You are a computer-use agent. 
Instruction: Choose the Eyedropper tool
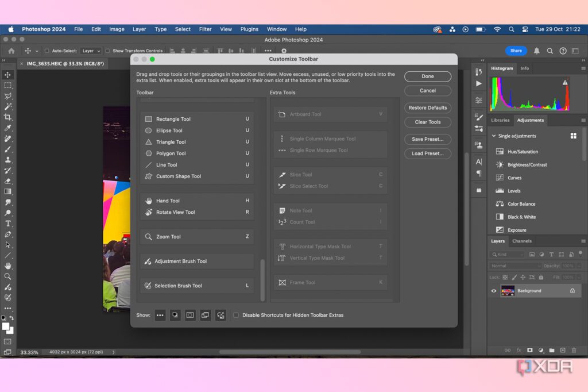7,128
